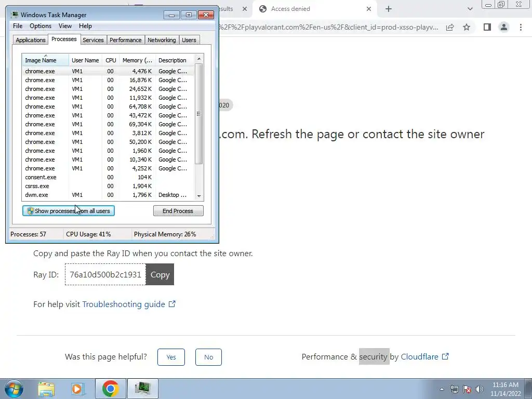Switch to the Services tab
Screen dimensions: 532x399
point(94,40)
